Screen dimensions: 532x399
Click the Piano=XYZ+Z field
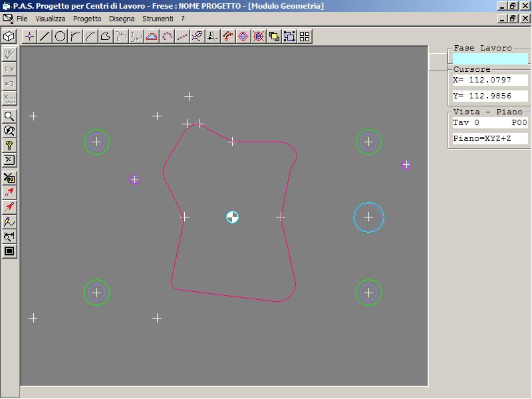point(490,138)
